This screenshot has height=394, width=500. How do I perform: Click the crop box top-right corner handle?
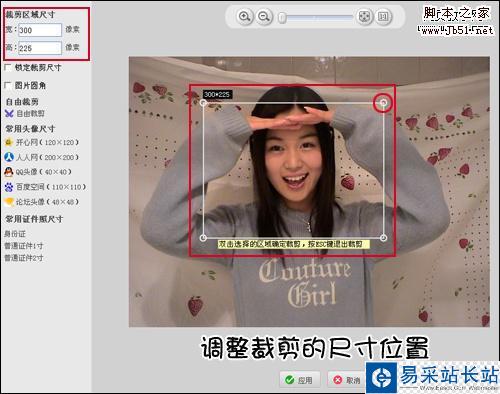point(384,102)
